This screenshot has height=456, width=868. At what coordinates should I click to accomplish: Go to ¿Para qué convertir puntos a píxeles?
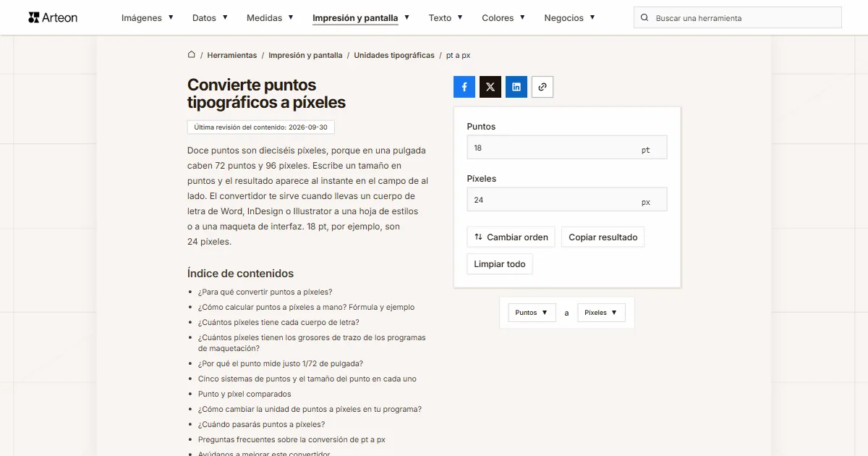pyautogui.click(x=265, y=292)
